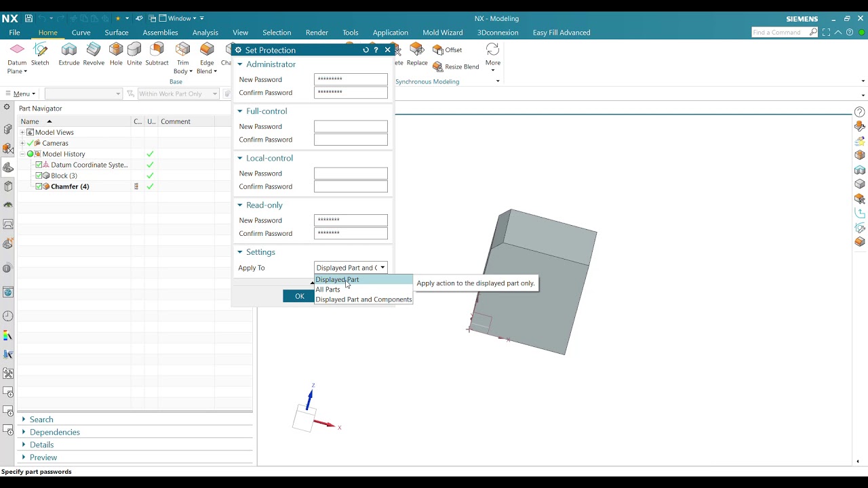Reset the Set Protection dialog
Image resolution: width=868 pixels, height=488 pixels.
pyautogui.click(x=366, y=49)
